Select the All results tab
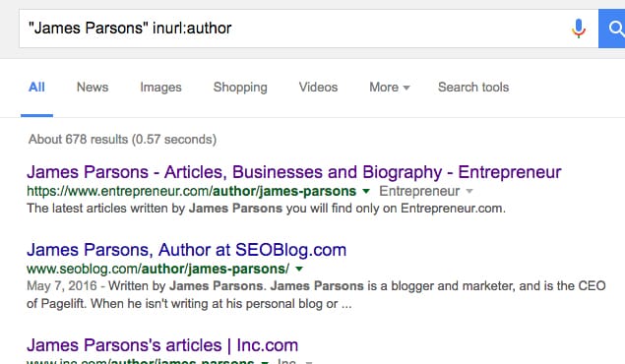This screenshot has width=625, height=364. click(36, 88)
